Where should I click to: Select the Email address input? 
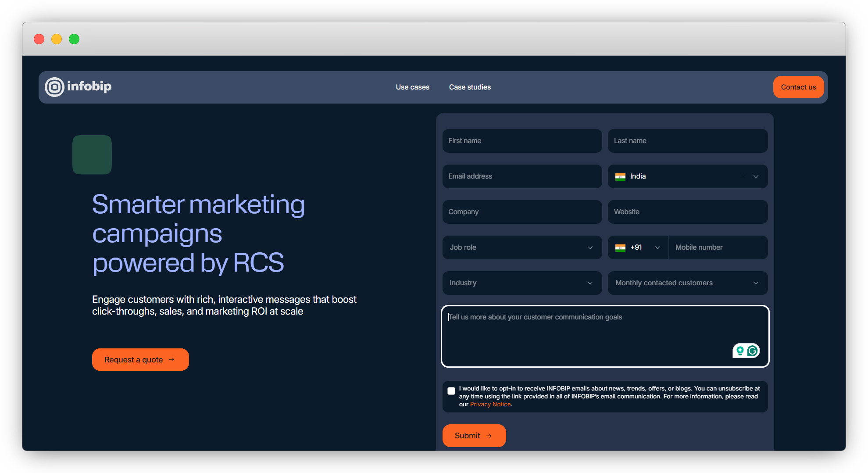tap(522, 176)
